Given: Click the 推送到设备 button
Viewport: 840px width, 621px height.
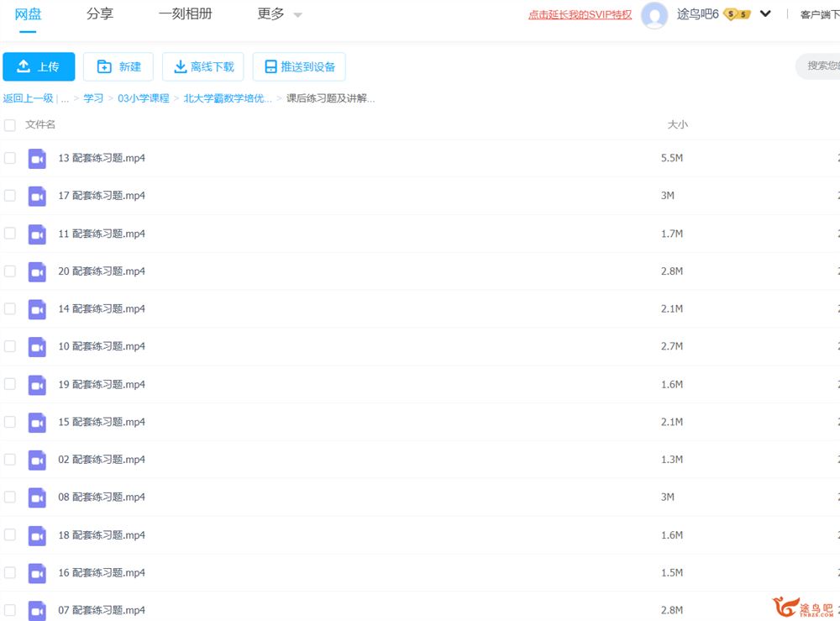Looking at the screenshot, I should (299, 66).
